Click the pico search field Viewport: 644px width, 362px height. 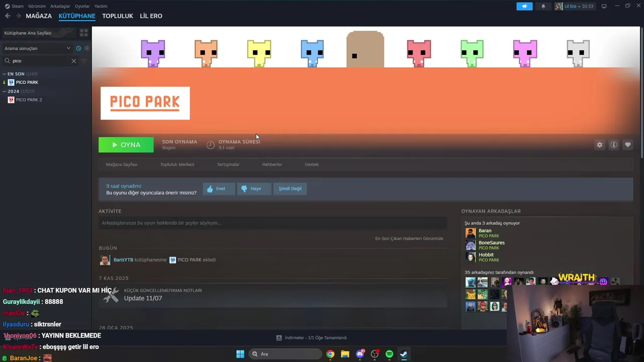40,61
